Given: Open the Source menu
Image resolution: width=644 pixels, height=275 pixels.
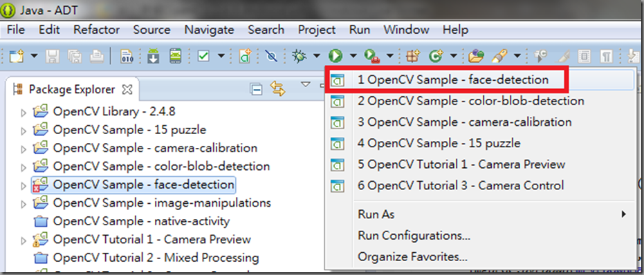Looking at the screenshot, I should click(x=151, y=30).
